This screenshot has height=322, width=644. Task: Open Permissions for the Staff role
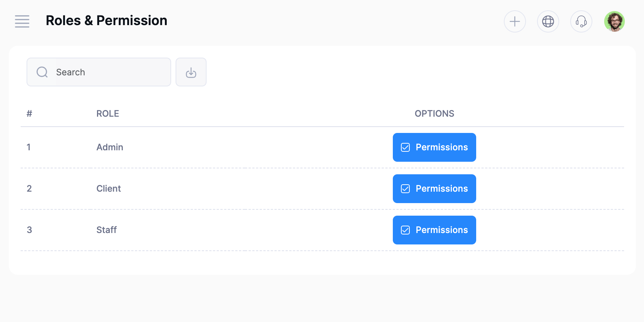tap(434, 230)
